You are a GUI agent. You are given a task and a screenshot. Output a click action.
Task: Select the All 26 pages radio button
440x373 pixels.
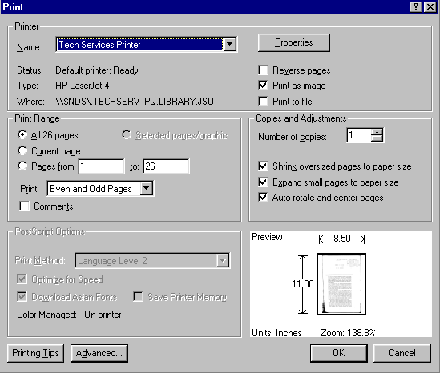click(22, 135)
